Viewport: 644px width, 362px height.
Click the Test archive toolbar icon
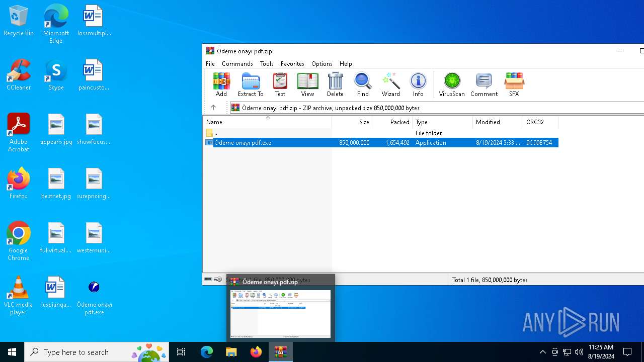point(280,84)
